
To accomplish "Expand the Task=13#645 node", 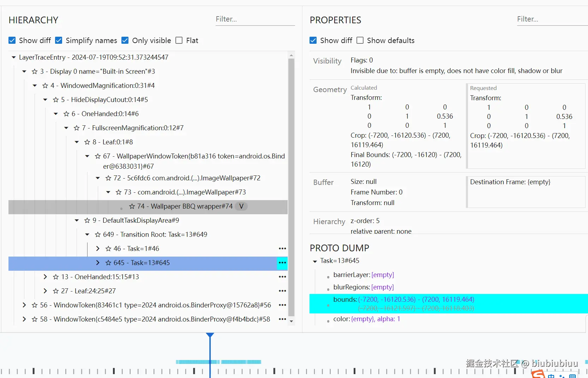I will click(x=98, y=263).
